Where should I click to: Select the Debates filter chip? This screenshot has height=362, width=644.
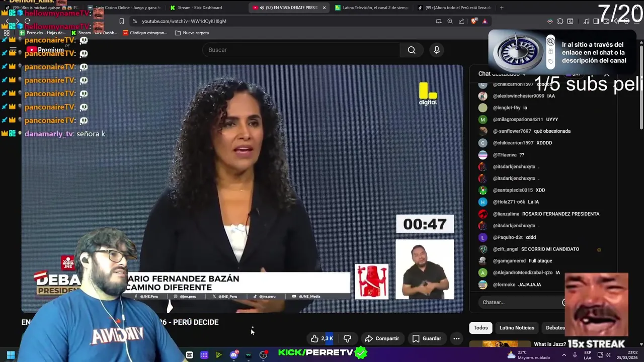click(x=555, y=328)
